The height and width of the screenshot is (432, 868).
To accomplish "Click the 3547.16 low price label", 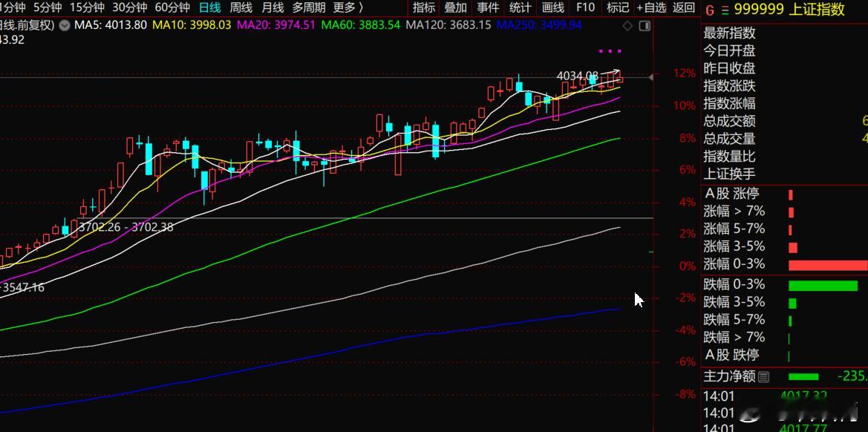I will (x=24, y=288).
